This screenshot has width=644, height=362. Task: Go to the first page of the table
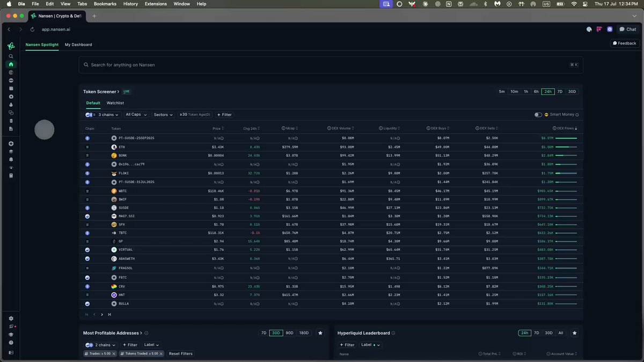87,314
